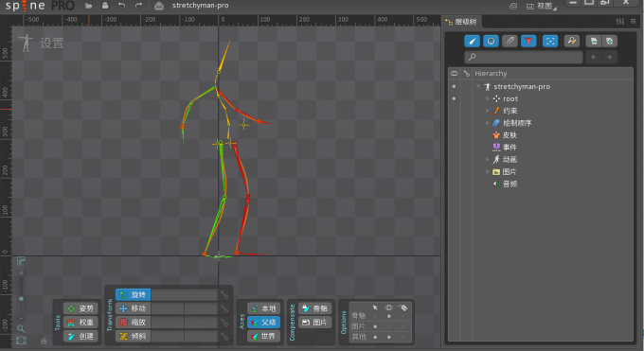Screen dimensions: 644x351
Task: Click the key icon beside 移动 row
Action: [x=224, y=308]
